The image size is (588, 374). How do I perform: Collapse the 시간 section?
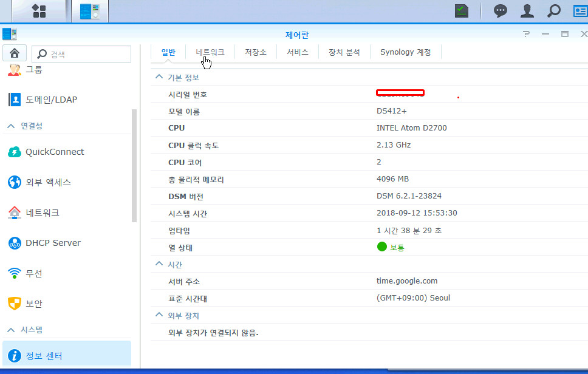159,264
